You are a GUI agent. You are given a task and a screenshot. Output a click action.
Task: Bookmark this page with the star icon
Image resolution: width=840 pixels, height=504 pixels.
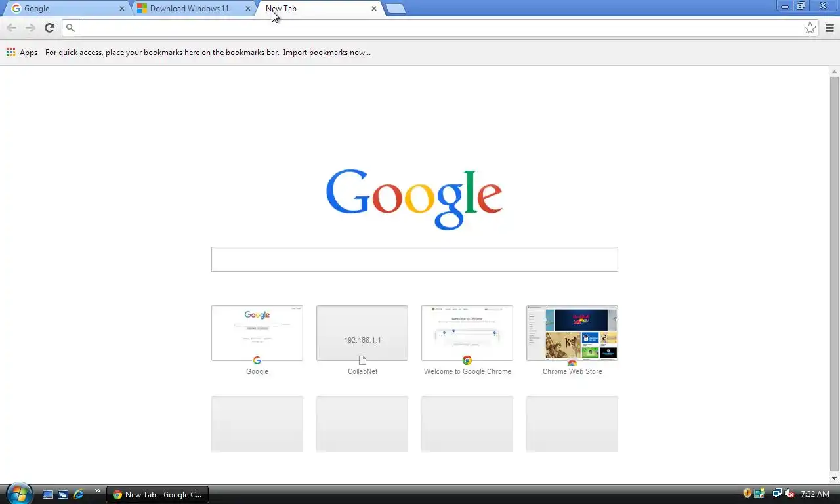810,28
